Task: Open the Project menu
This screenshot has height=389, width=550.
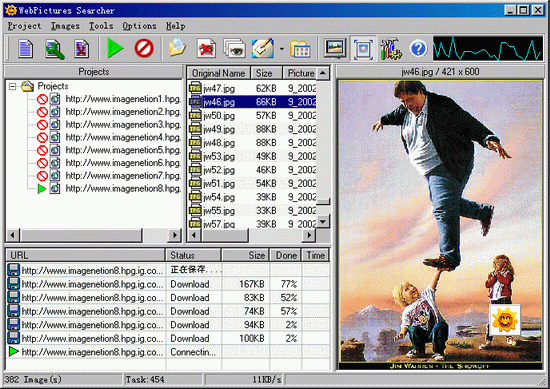Action: (24, 26)
